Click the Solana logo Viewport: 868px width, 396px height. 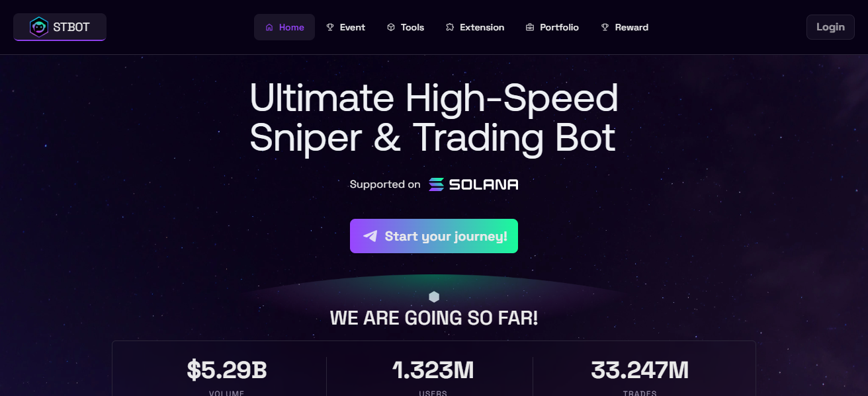(473, 184)
